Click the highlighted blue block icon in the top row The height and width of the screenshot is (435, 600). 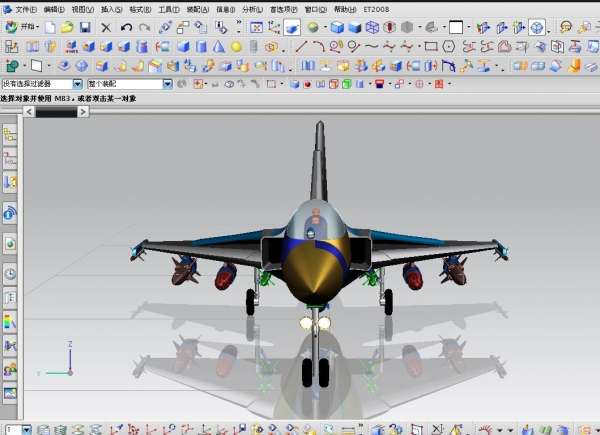[292, 28]
